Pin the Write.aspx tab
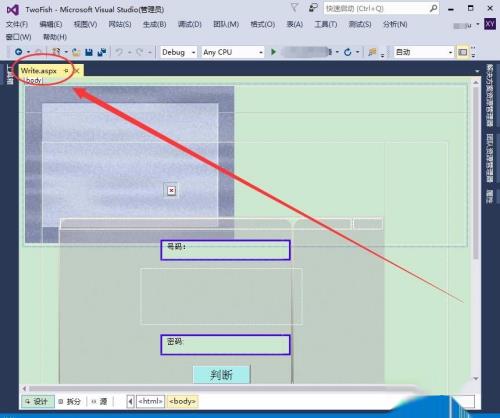500x418 pixels. point(66,71)
